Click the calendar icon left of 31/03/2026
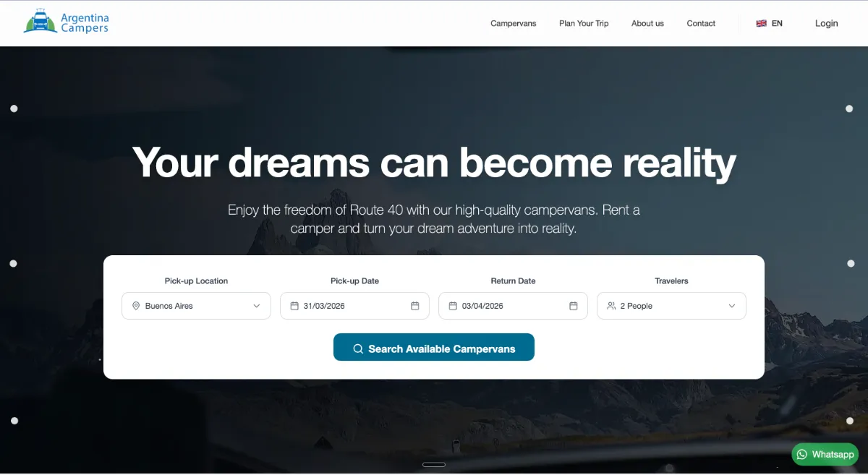The width and height of the screenshot is (868, 475). point(294,306)
